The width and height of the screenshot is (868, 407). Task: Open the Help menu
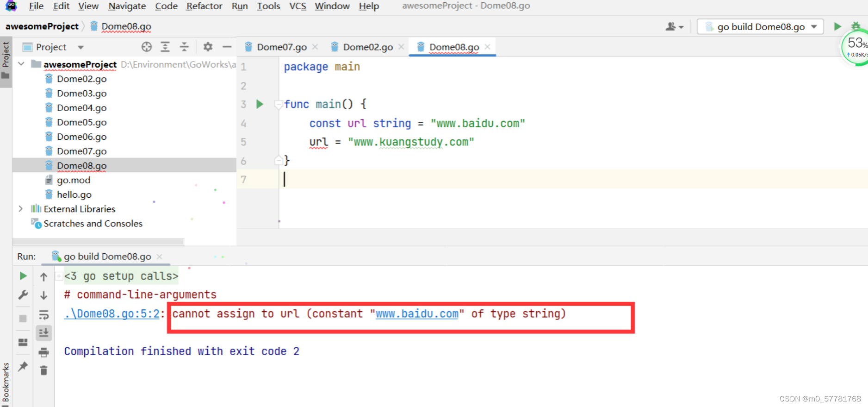pyautogui.click(x=369, y=6)
